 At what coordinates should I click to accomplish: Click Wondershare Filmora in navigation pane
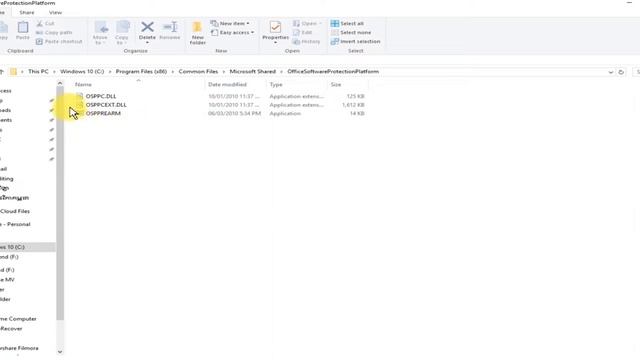(x=19, y=348)
